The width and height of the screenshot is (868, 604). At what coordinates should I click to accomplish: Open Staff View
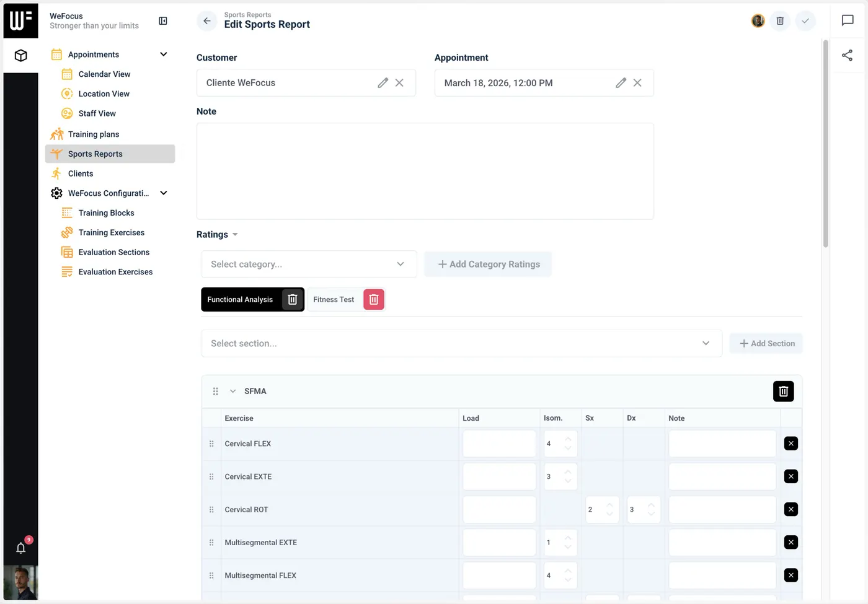[97, 113]
